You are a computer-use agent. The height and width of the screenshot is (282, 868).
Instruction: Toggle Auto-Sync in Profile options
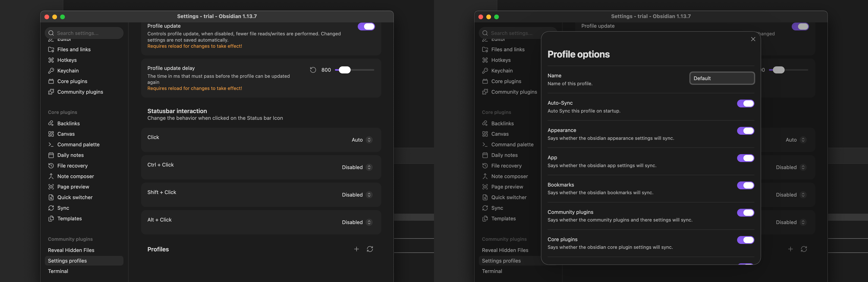point(745,104)
